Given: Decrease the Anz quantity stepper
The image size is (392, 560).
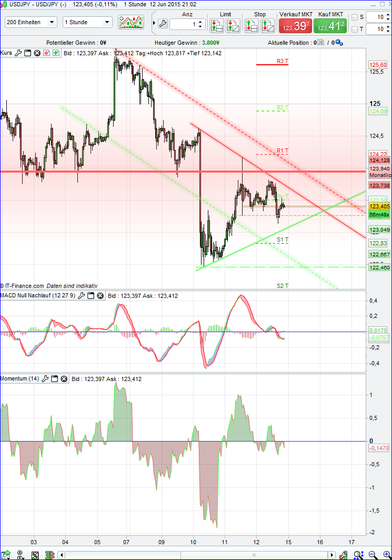Looking at the screenshot, I should point(200,26).
